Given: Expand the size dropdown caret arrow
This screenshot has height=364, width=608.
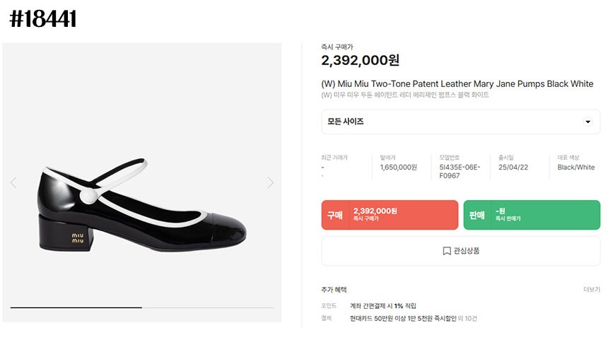Looking at the screenshot, I should (x=587, y=122).
